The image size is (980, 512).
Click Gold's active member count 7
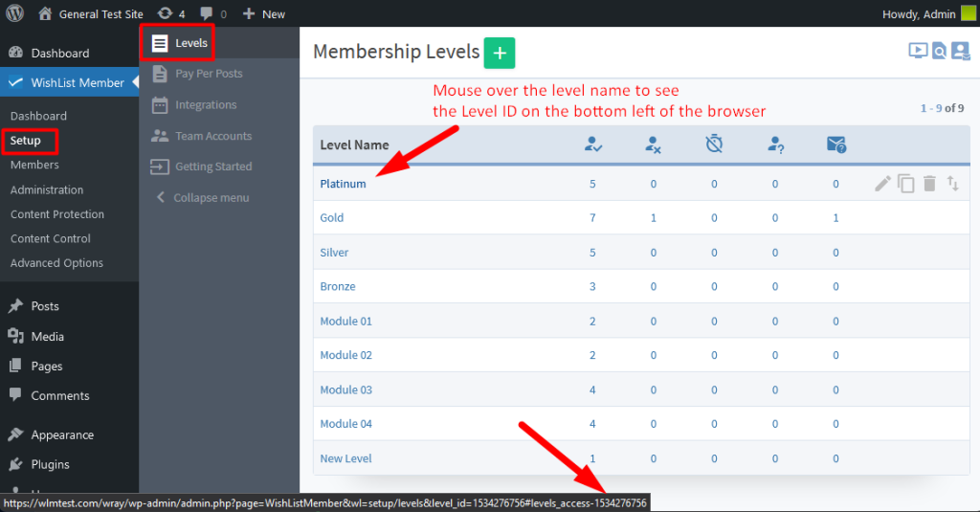[x=592, y=217]
